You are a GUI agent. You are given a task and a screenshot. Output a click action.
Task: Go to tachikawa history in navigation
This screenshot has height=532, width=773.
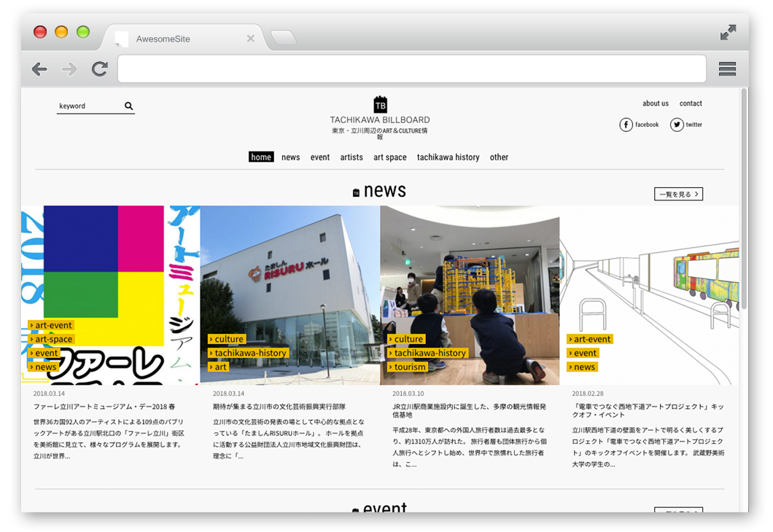(448, 157)
